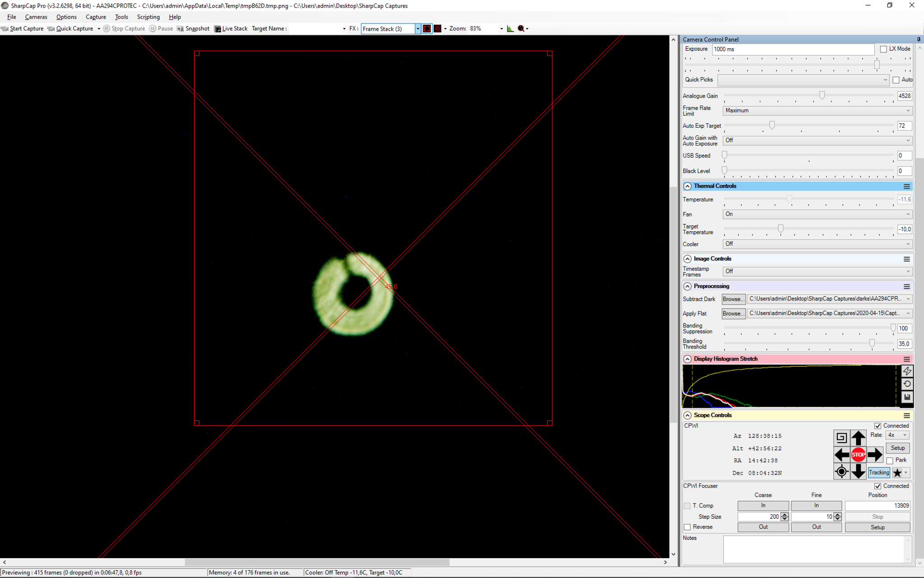Viewport: 924px width, 578px height.
Task: Click the Tracking button
Action: [879, 472]
